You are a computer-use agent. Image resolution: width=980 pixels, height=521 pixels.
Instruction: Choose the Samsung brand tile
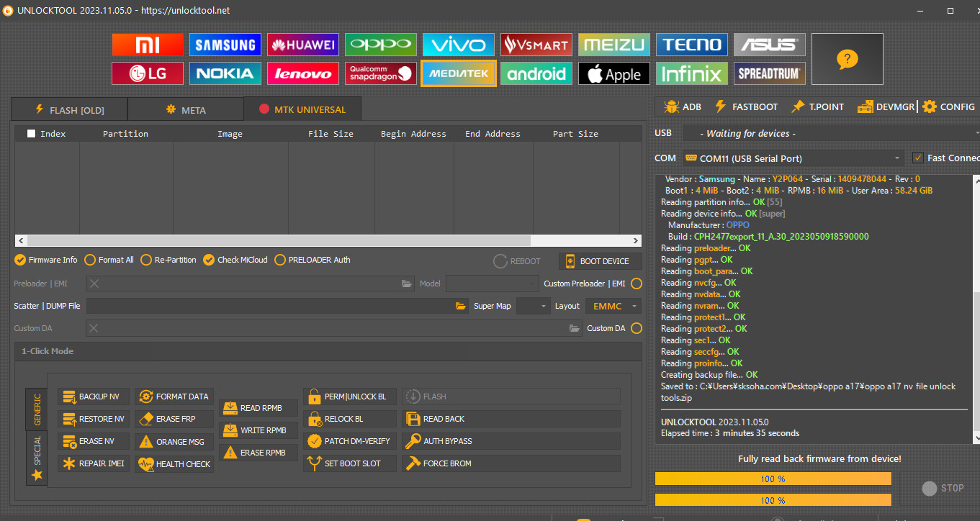(x=225, y=45)
